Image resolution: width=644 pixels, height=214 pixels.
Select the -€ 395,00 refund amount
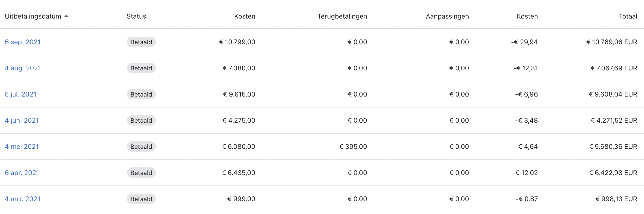(352, 147)
